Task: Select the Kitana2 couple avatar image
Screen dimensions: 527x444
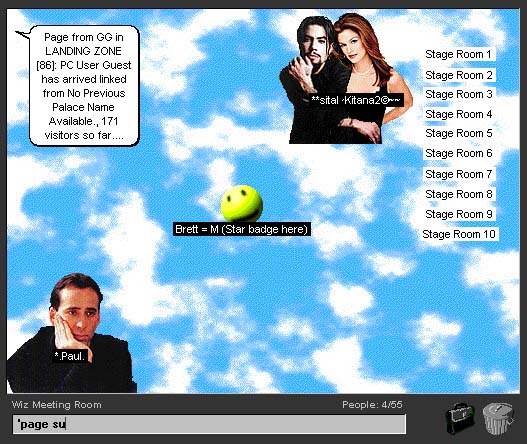Action: (x=346, y=79)
